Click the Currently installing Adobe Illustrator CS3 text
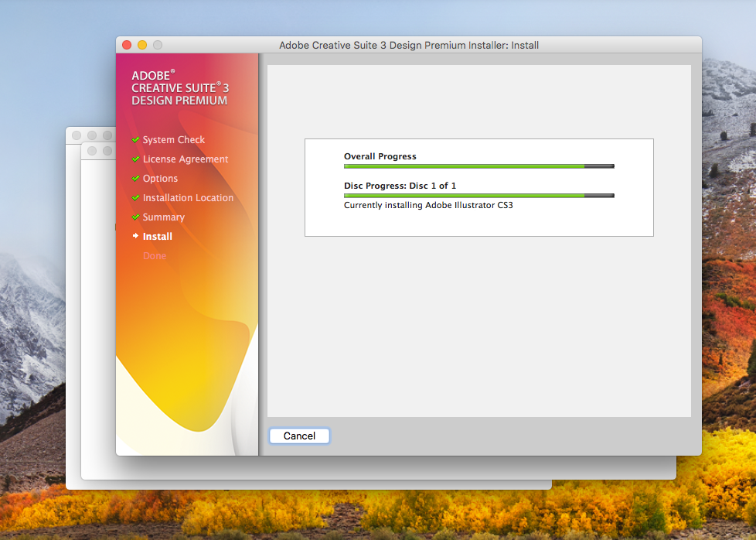Screen dimensions: 756x540 point(428,205)
